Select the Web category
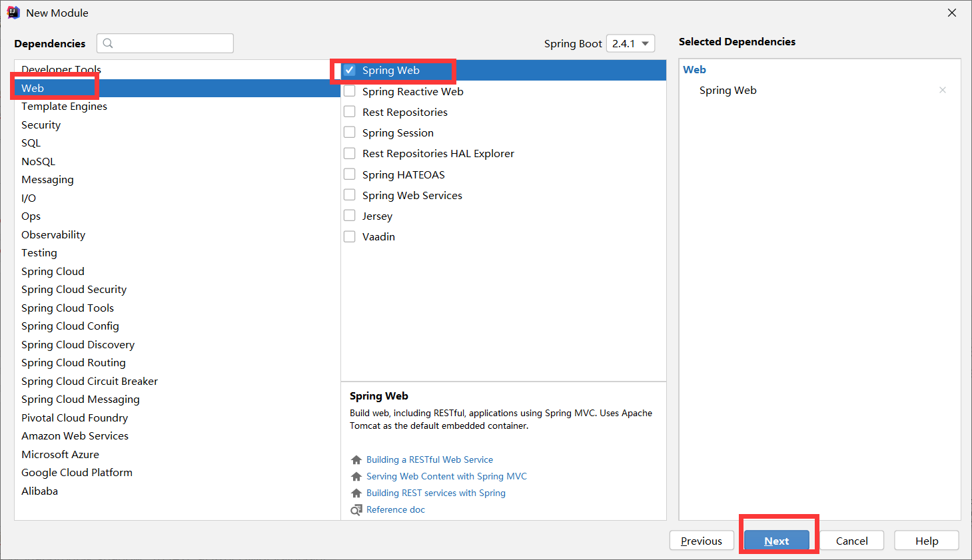Viewport: 972px width, 560px height. pyautogui.click(x=177, y=88)
